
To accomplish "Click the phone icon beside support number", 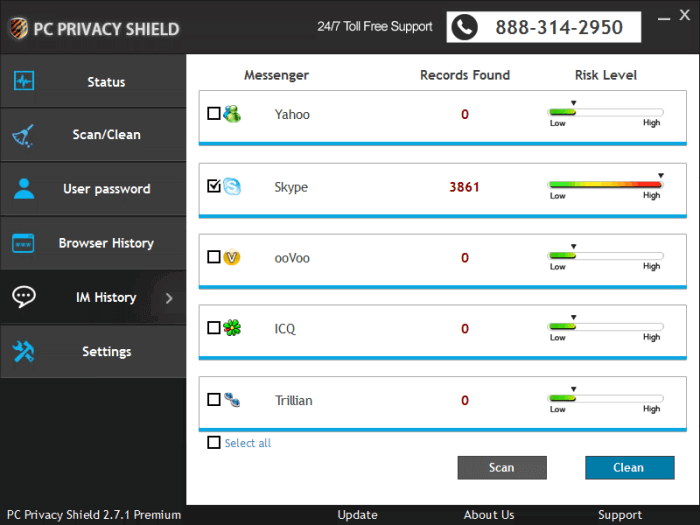I will click(464, 27).
